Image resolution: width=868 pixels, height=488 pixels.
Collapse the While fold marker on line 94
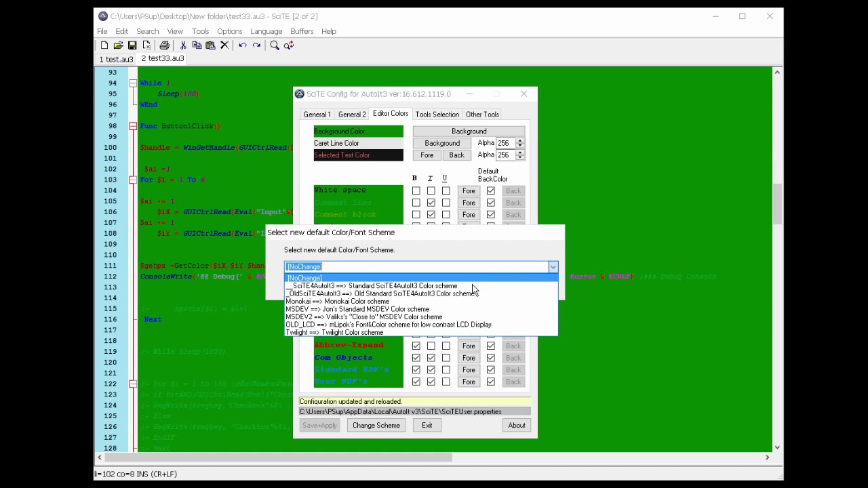coord(133,83)
